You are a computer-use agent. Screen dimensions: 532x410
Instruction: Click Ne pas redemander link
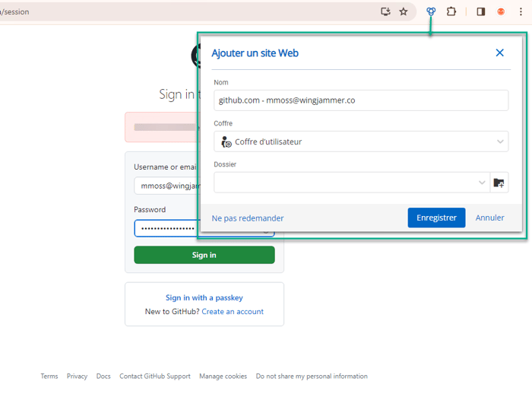[x=248, y=218]
